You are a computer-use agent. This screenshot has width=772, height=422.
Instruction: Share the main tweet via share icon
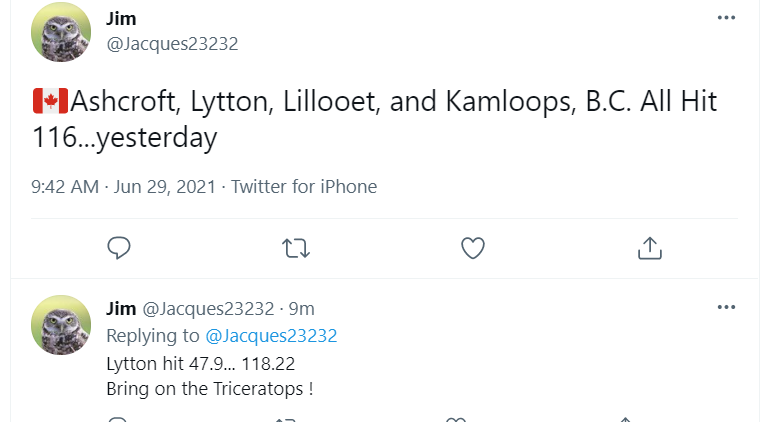click(650, 247)
